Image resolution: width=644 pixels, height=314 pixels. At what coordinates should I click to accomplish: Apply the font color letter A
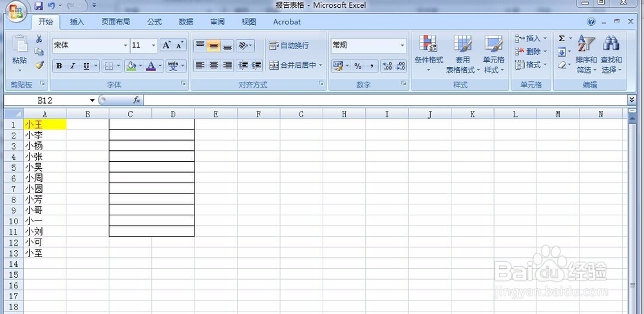151,66
